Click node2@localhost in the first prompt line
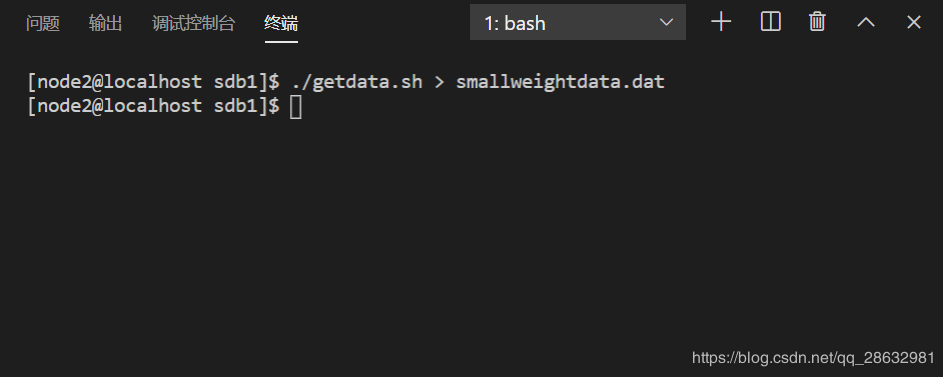The height and width of the screenshot is (377, 943). coord(120,82)
